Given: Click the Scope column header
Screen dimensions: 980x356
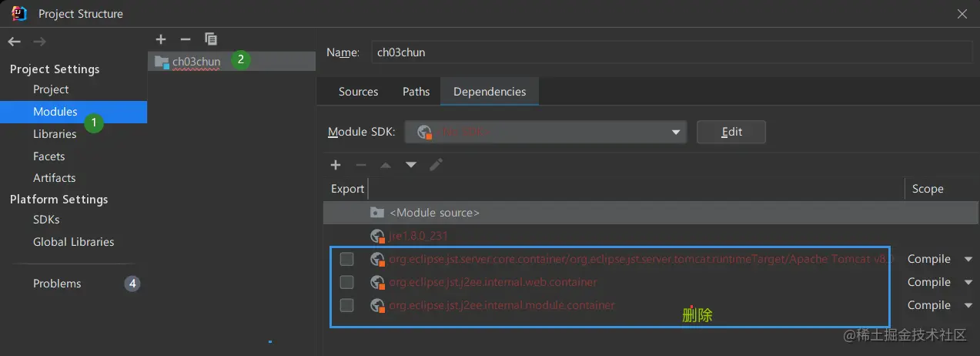Looking at the screenshot, I should point(928,189).
